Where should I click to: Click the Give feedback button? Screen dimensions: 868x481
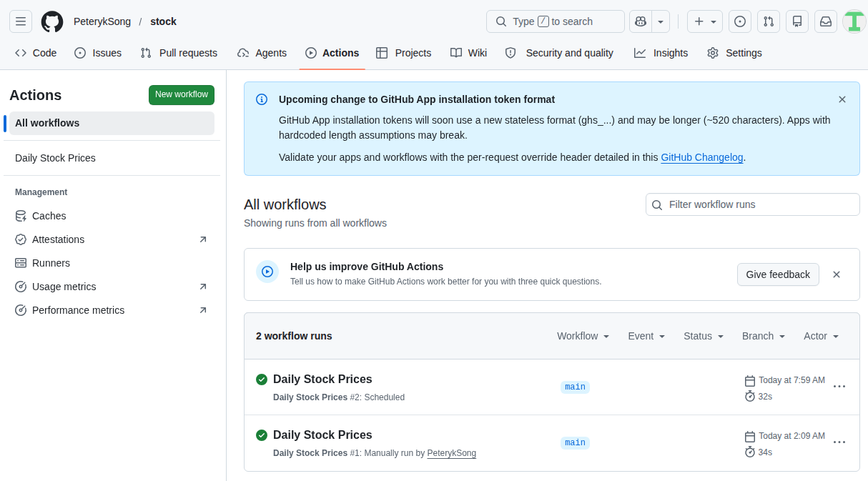click(x=778, y=274)
